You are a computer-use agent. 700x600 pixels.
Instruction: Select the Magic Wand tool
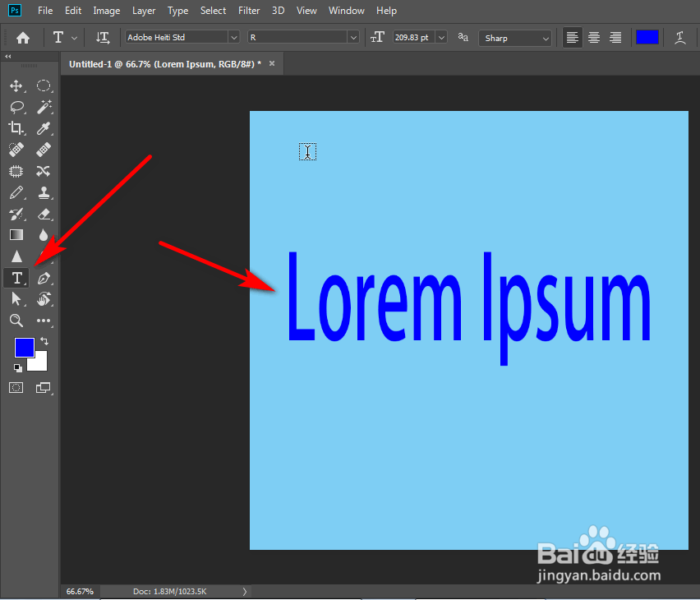click(x=44, y=107)
